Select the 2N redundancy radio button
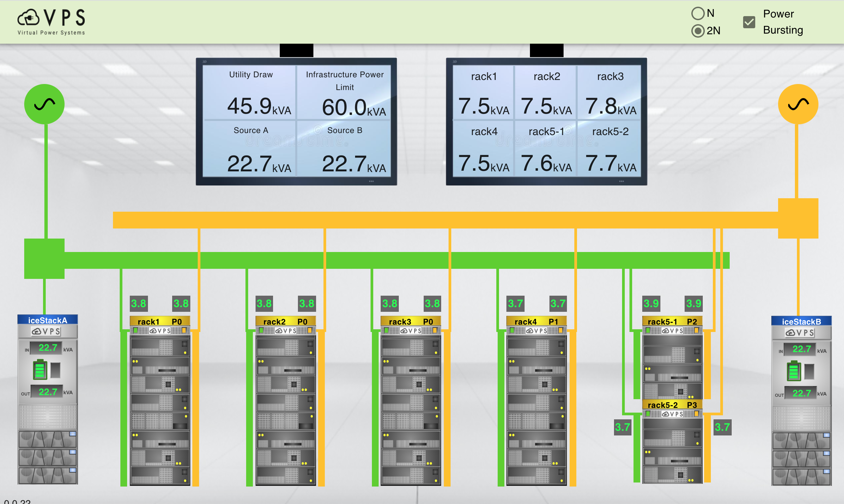Image resolution: width=844 pixels, height=504 pixels. click(698, 31)
